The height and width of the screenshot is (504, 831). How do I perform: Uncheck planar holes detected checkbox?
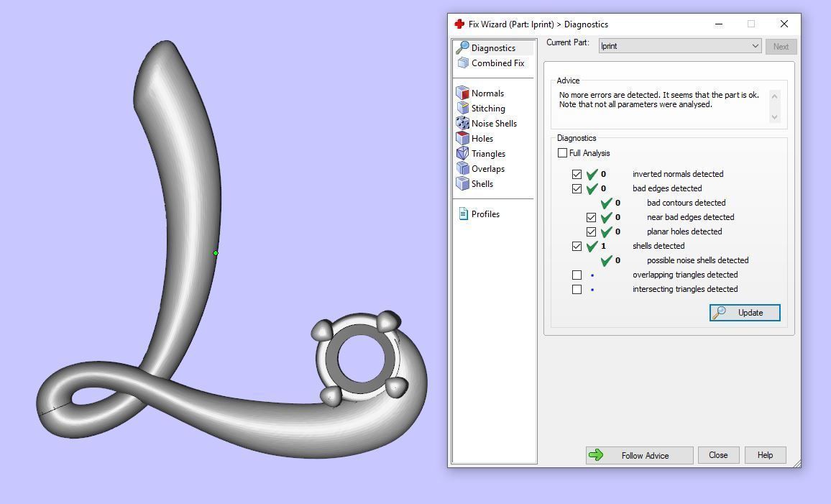591,232
